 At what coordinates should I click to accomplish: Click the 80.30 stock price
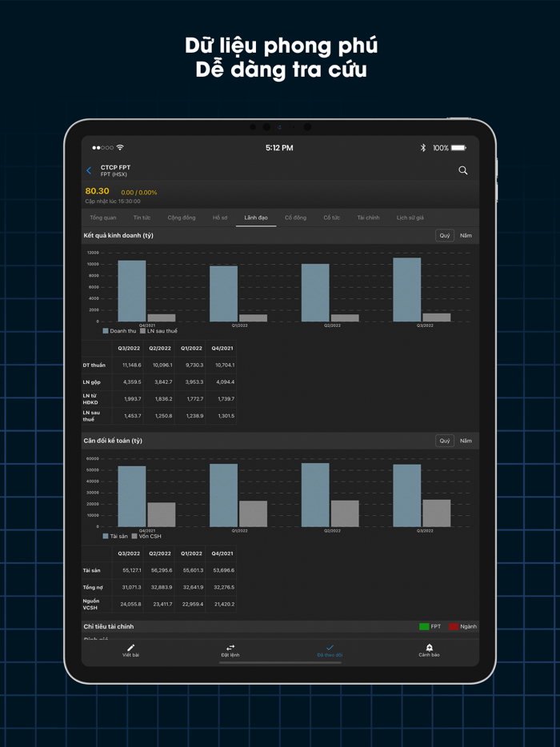coord(98,191)
